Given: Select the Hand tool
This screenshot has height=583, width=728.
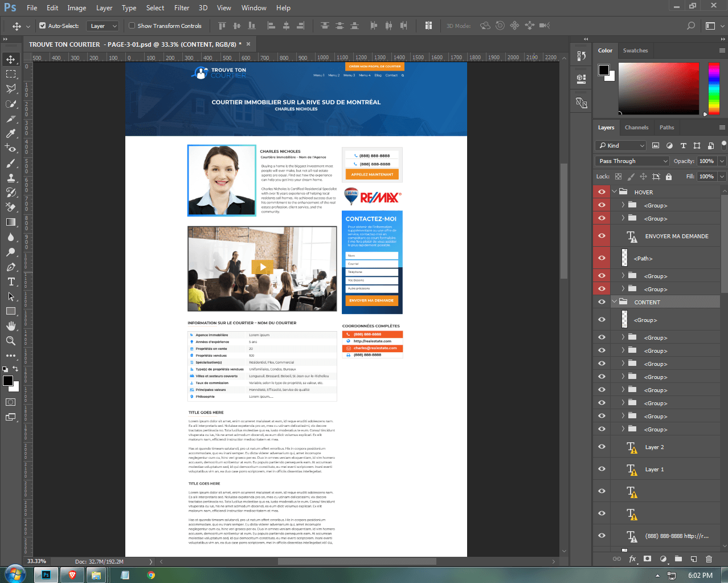Looking at the screenshot, I should pyautogui.click(x=11, y=326).
